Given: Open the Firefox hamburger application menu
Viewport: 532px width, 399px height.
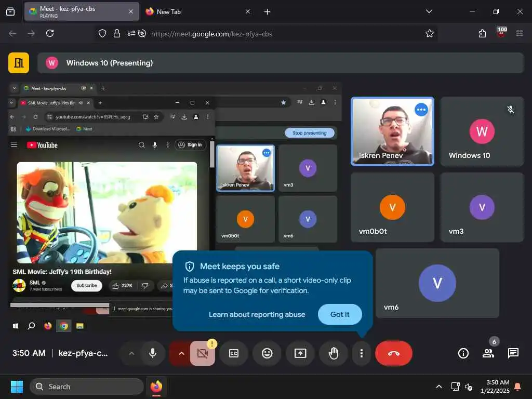Looking at the screenshot, I should pos(520,33).
